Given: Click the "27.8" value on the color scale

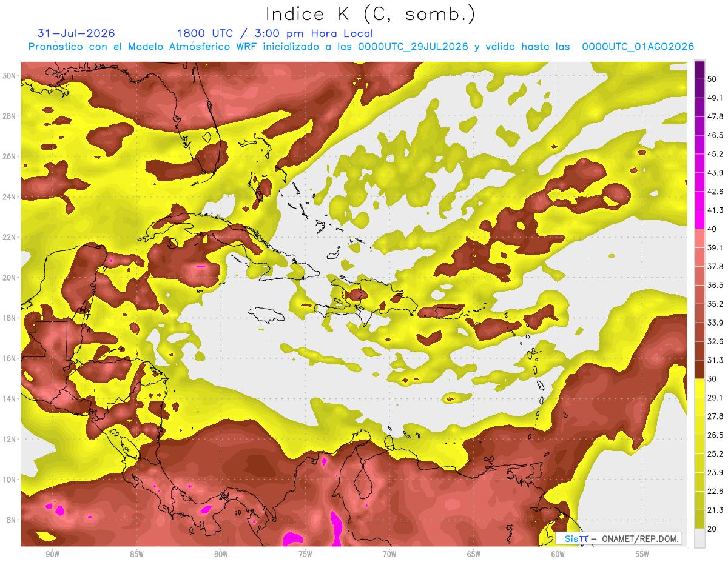Looking at the screenshot, I should pyautogui.click(x=715, y=416).
